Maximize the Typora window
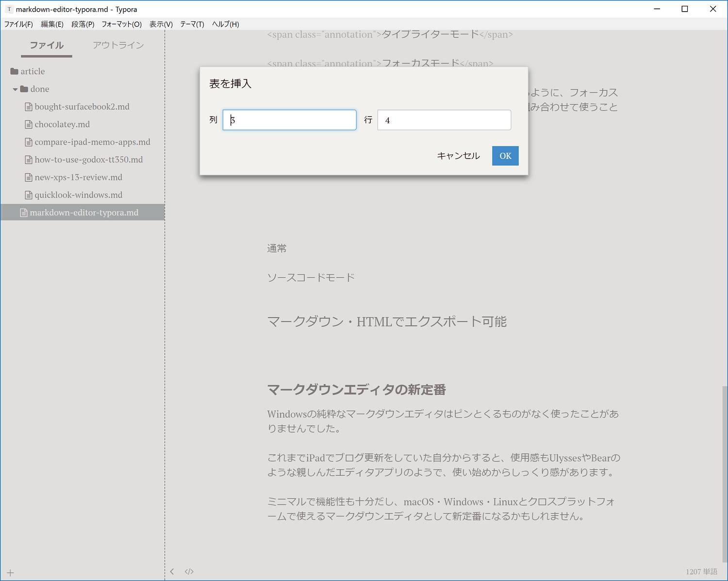The width and height of the screenshot is (728, 581). [x=685, y=9]
